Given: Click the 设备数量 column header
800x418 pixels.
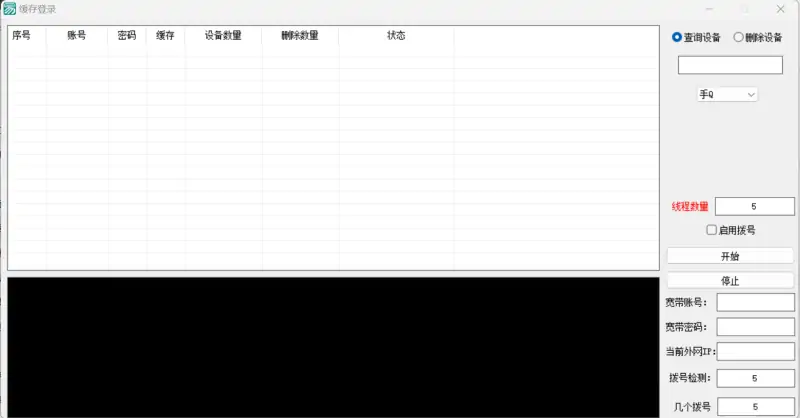Looking at the screenshot, I should [x=223, y=35].
